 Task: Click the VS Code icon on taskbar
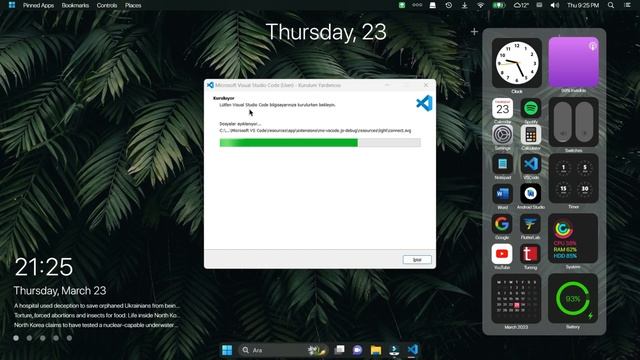(x=413, y=350)
